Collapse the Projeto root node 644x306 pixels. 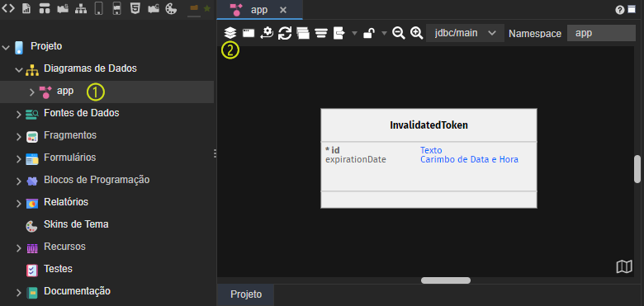6,48
